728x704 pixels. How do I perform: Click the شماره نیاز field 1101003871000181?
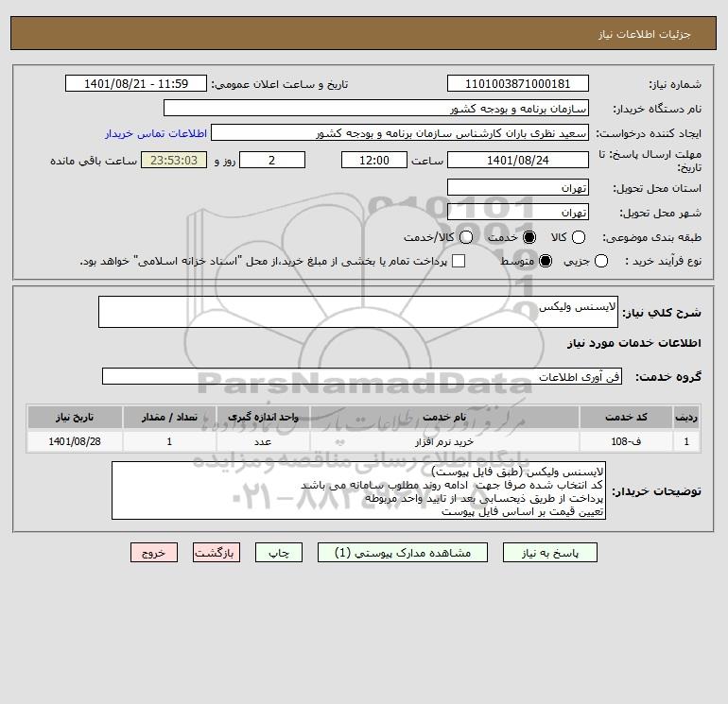[518, 84]
